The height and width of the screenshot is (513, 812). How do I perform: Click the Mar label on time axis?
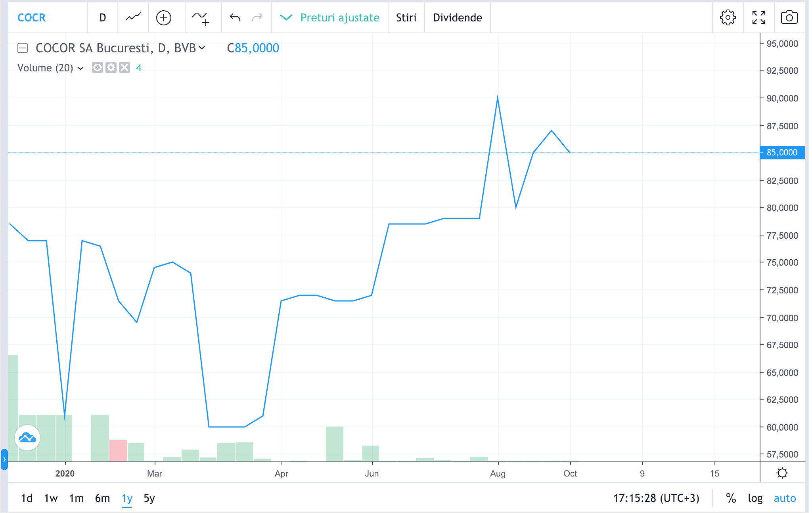coord(155,473)
